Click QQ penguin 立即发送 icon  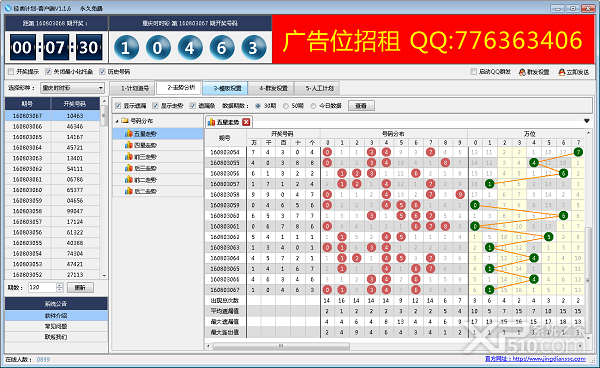pyautogui.click(x=561, y=72)
